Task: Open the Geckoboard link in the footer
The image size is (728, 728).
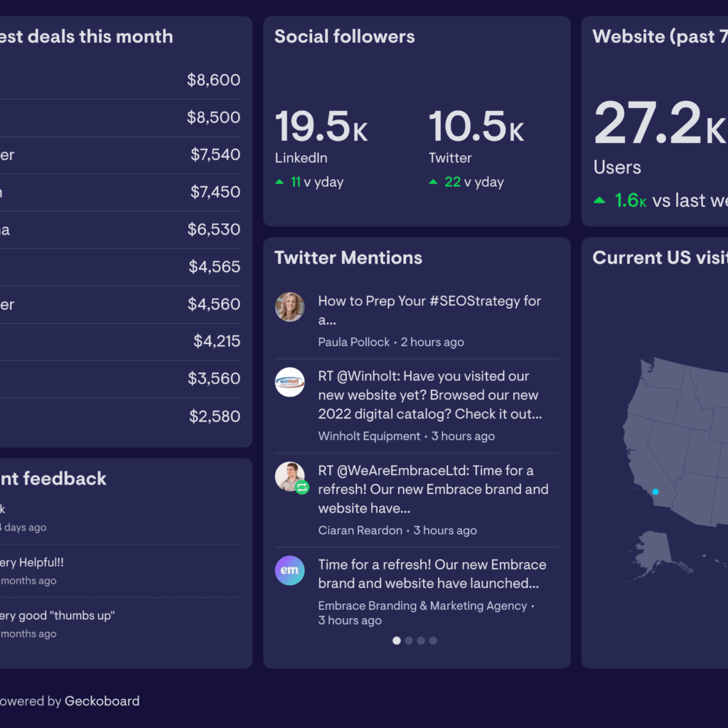Action: (x=102, y=701)
